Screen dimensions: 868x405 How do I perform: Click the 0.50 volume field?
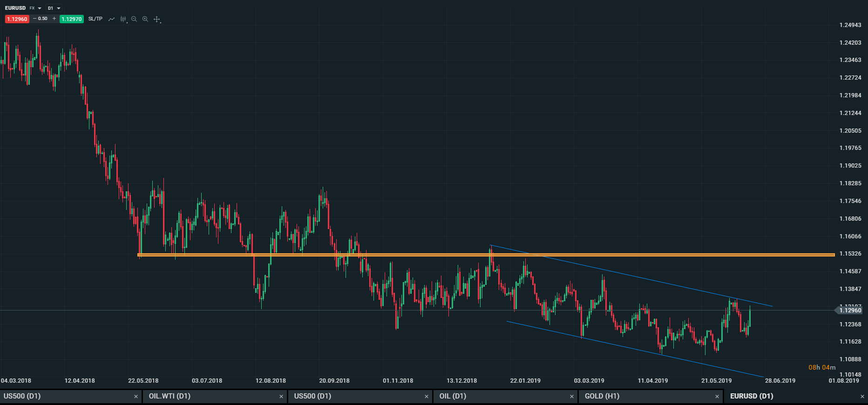pos(43,19)
